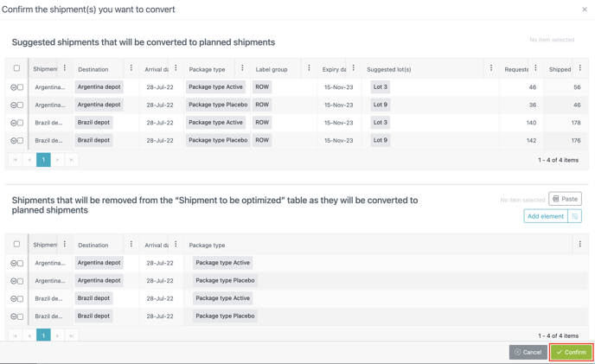
Task: Click the Label group column menu icon
Action: (x=309, y=68)
